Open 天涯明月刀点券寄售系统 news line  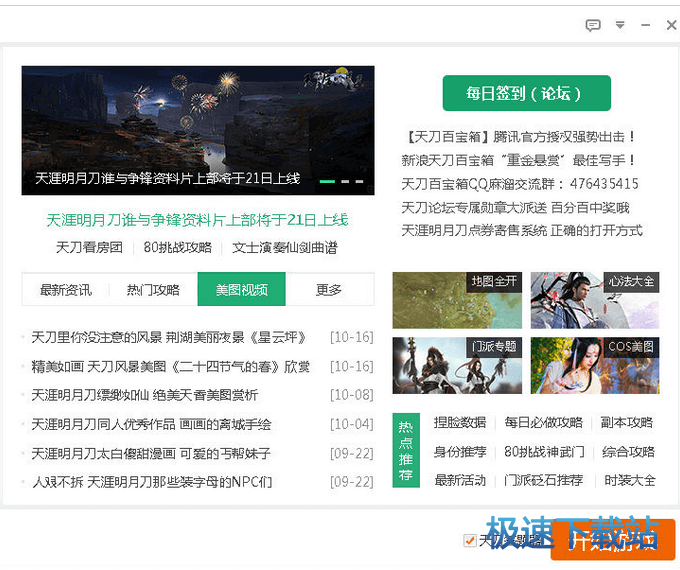pos(522,230)
